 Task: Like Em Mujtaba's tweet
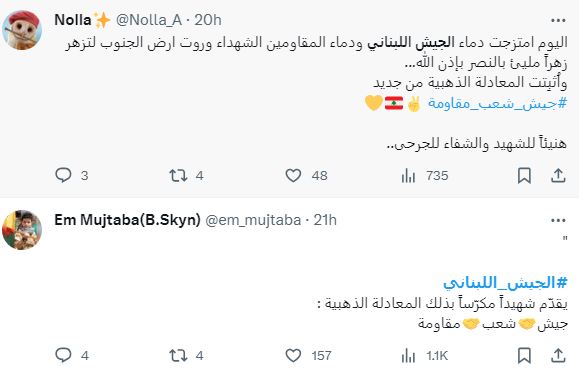(293, 355)
